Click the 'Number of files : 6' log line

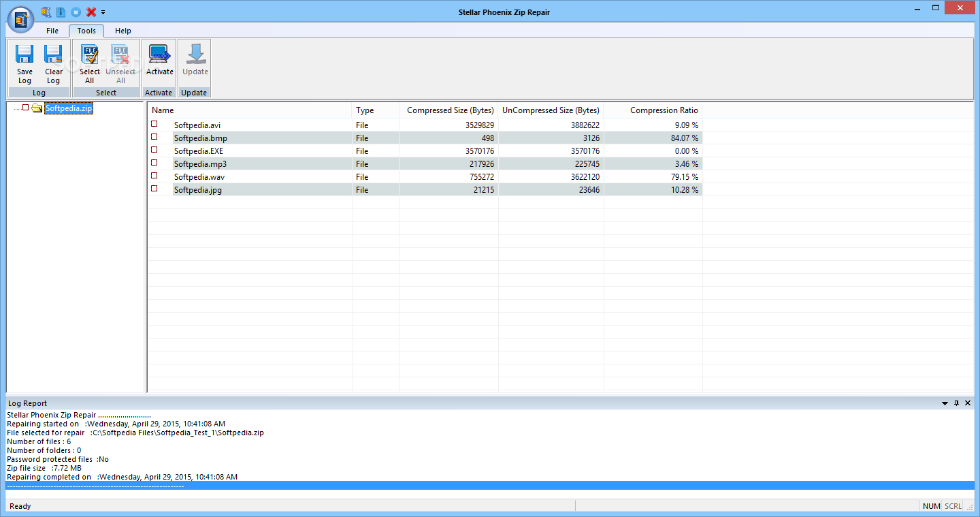tap(39, 441)
